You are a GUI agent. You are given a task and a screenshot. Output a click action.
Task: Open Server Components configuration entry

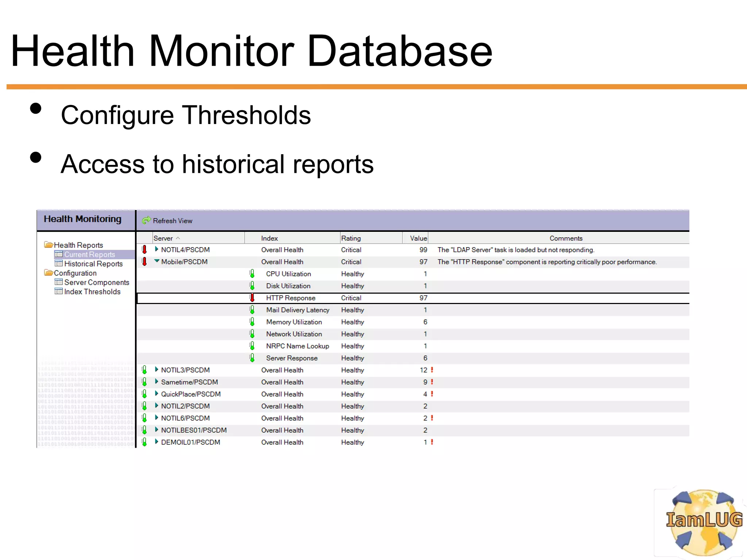97,282
